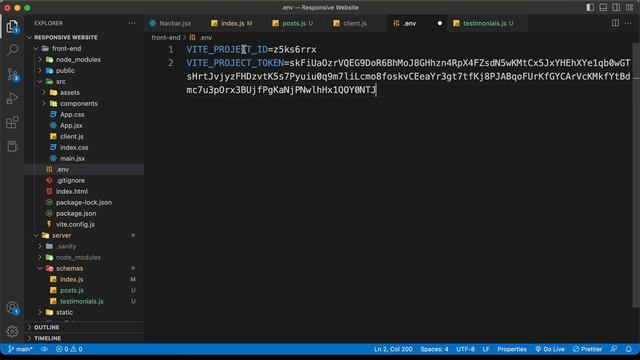Open the Search view in activity bar
This screenshot has width=640, height=360.
click(x=12, y=50)
